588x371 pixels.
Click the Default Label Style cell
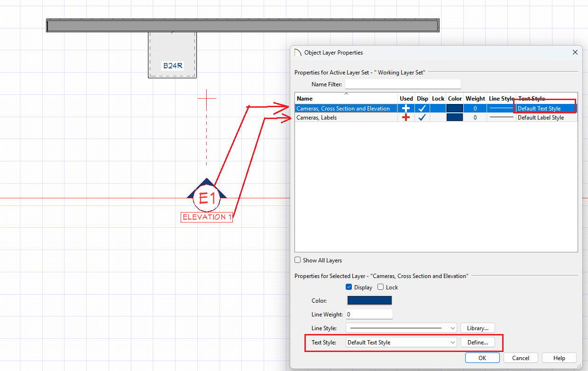tap(541, 118)
